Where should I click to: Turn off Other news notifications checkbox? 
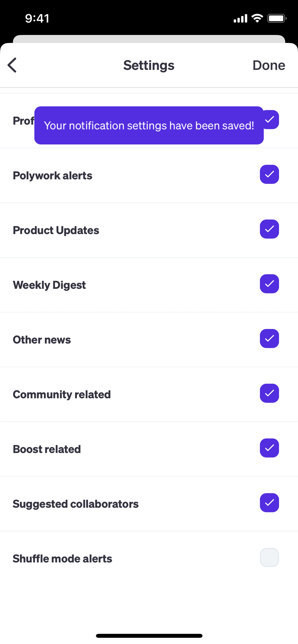pos(269,339)
